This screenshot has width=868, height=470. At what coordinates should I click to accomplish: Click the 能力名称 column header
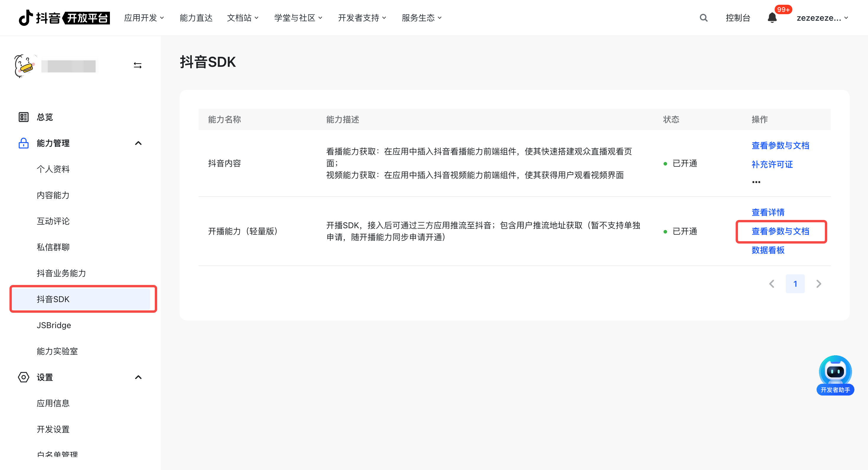225,119
